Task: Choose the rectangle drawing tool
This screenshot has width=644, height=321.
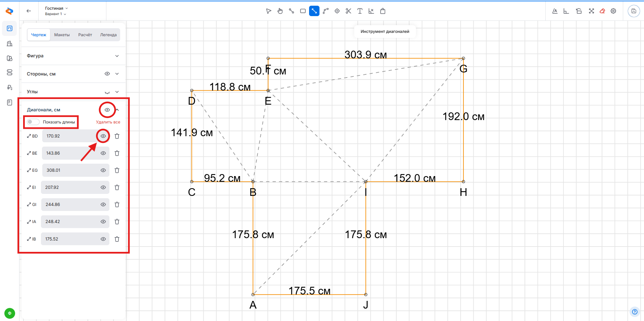Action: tap(303, 11)
